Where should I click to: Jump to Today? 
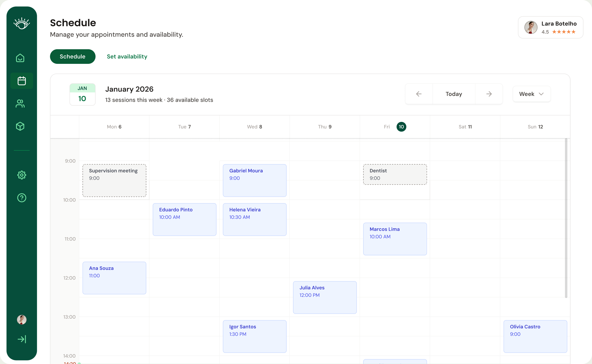point(454,94)
